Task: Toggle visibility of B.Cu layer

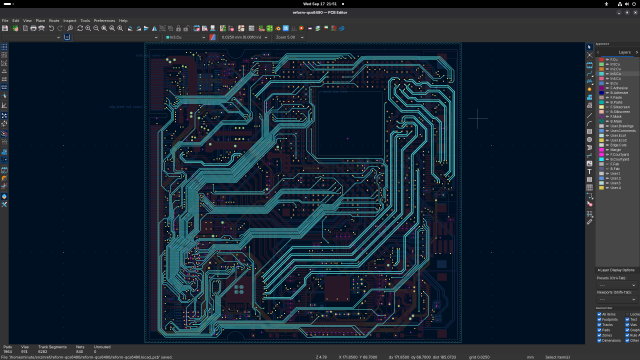Action: [607, 83]
